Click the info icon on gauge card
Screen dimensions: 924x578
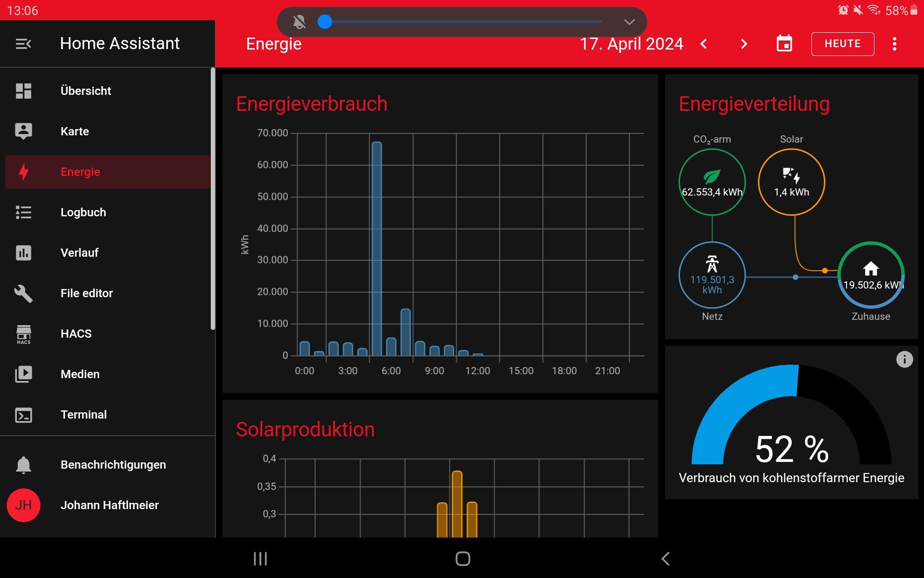[x=904, y=359]
